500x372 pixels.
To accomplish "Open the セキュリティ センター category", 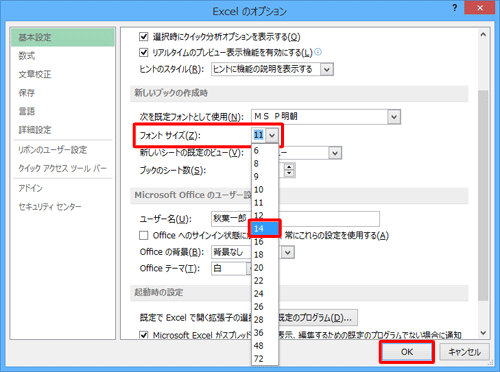I will [50, 207].
